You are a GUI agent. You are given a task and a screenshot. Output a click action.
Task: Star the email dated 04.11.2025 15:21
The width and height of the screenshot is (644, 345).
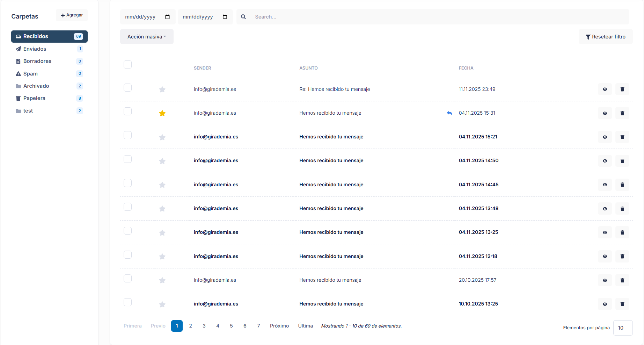click(162, 137)
